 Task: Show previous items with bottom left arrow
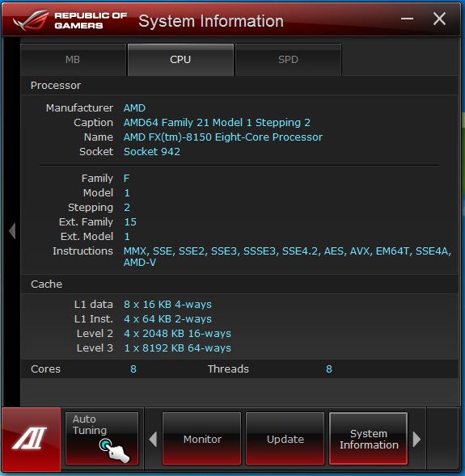[x=154, y=439]
